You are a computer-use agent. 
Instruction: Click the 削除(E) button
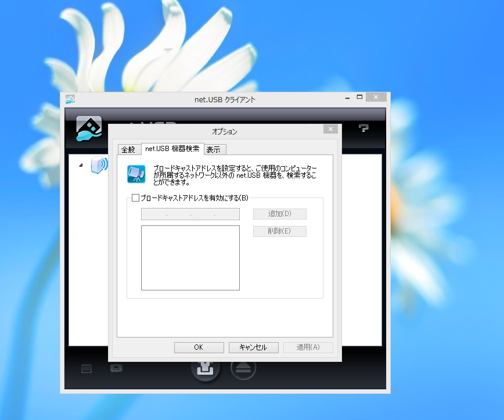tap(280, 231)
